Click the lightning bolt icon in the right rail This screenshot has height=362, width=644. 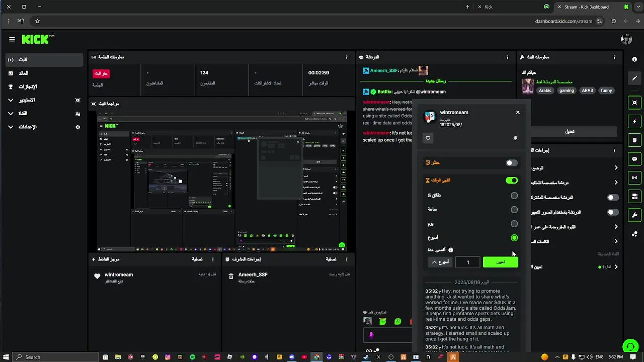tap(634, 122)
